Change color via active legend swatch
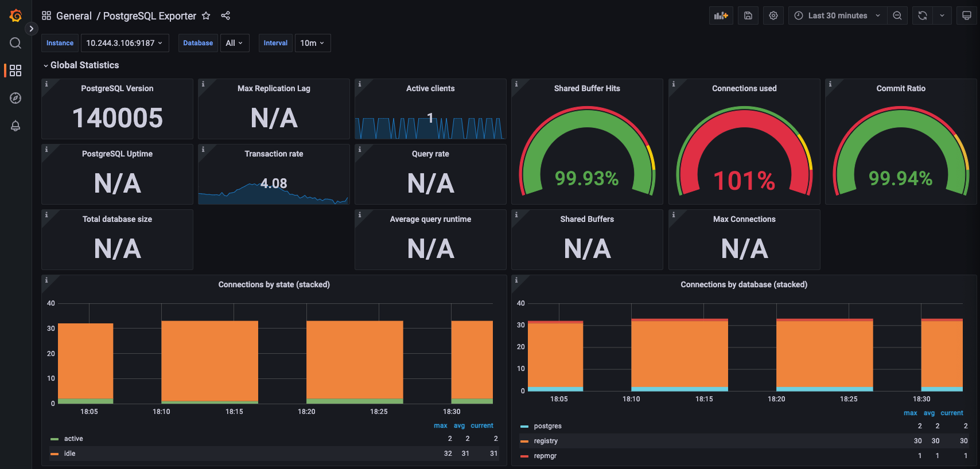 point(55,439)
